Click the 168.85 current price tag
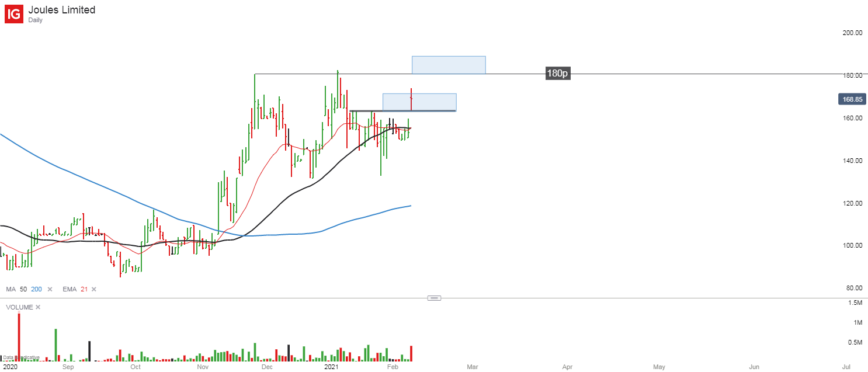This screenshot has width=868, height=372. tap(852, 99)
